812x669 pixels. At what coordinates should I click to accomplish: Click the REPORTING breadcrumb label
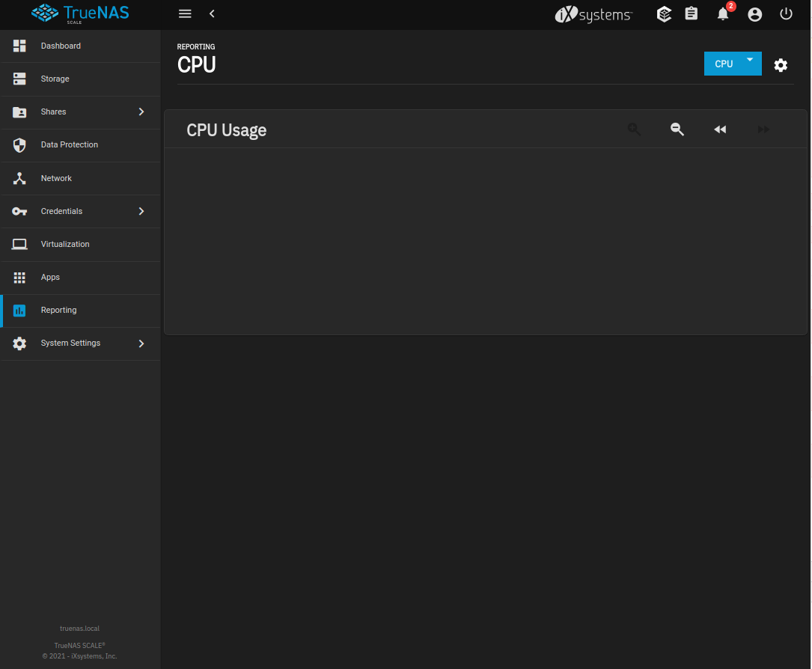pos(196,46)
